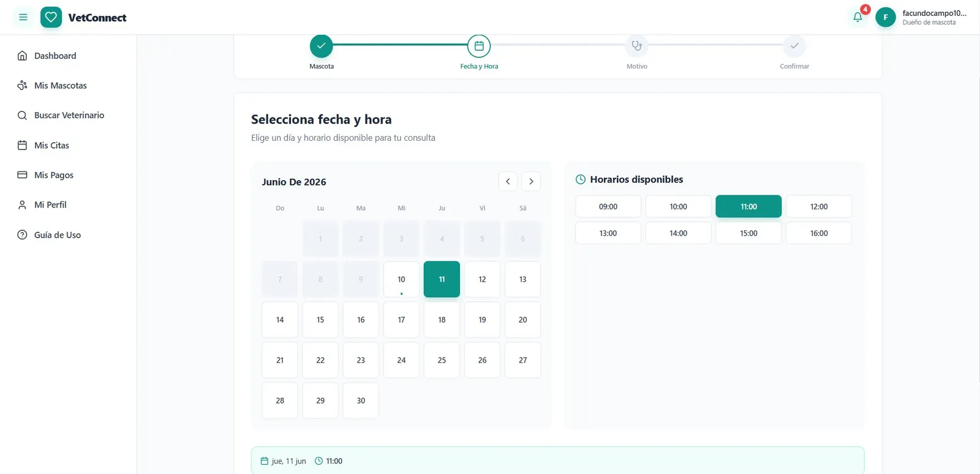Click the Mi Perfil person icon

click(22, 205)
